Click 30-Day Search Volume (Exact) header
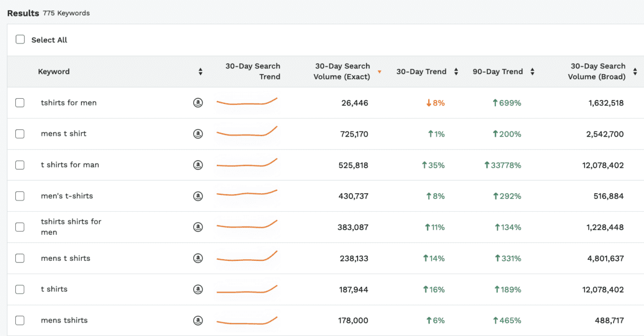Screen dimensions: 644x336 pyautogui.click(x=342, y=72)
